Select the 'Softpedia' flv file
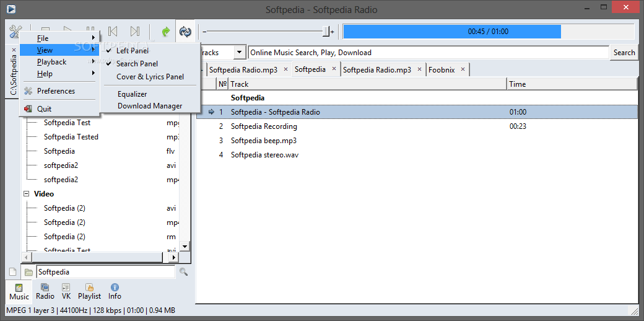The height and width of the screenshot is (321, 644). pyautogui.click(x=59, y=151)
